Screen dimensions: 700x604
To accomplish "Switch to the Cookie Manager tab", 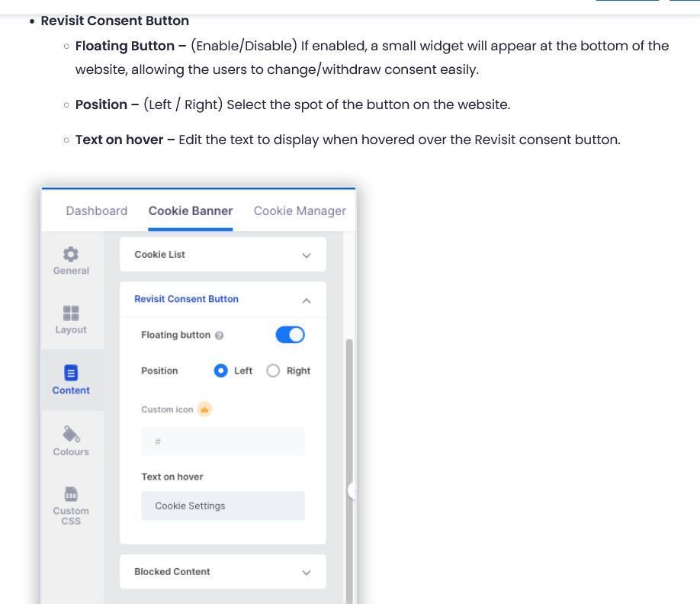I will click(x=300, y=210).
